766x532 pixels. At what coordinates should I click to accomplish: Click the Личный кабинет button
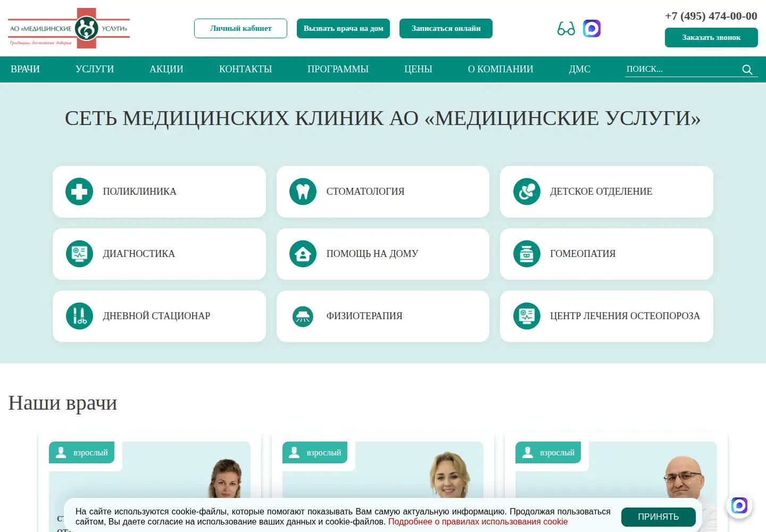pyautogui.click(x=240, y=29)
